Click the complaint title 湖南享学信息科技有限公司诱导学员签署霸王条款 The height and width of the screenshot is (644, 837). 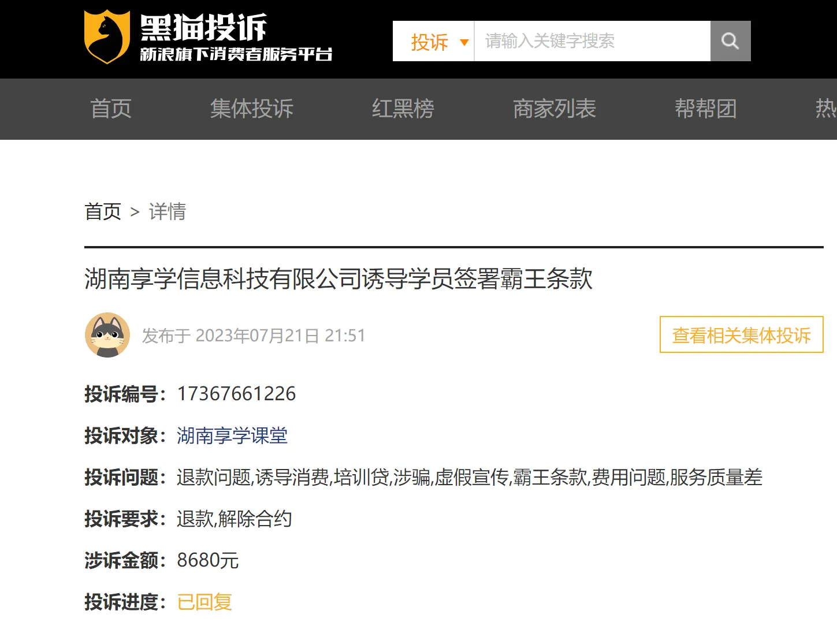(x=338, y=278)
